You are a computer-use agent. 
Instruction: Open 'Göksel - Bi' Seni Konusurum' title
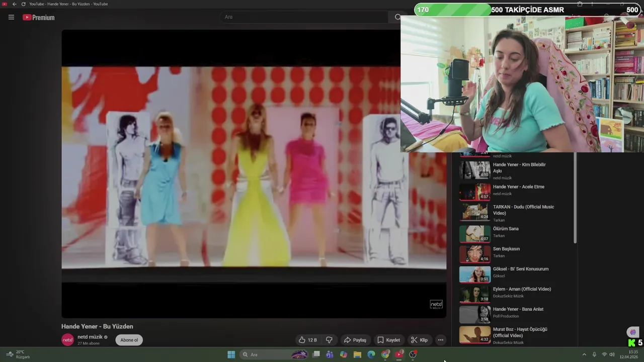coord(521,269)
